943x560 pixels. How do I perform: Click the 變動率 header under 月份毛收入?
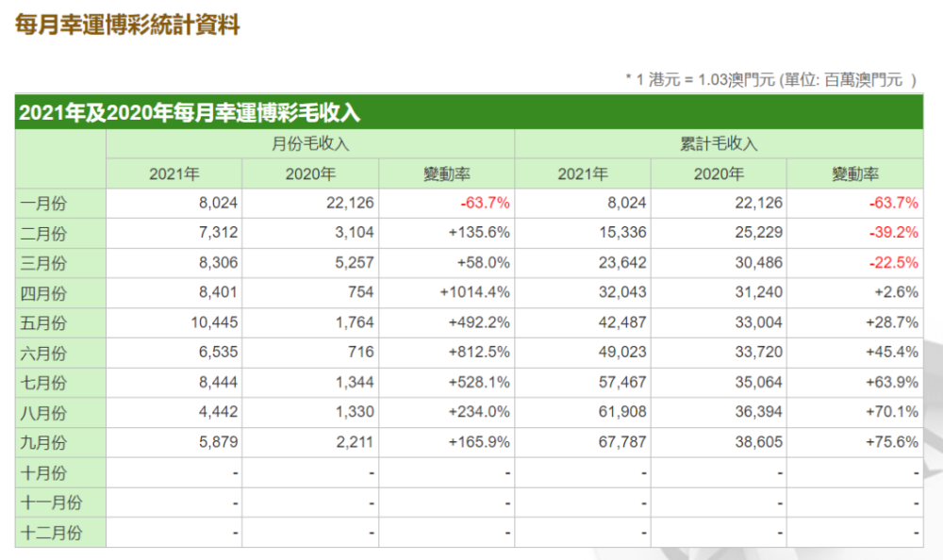(447, 174)
